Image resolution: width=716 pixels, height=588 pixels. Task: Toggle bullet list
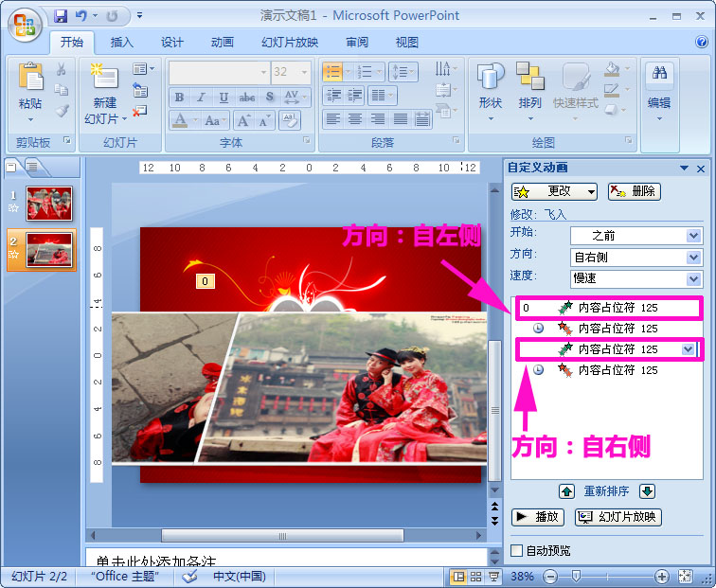[332, 72]
